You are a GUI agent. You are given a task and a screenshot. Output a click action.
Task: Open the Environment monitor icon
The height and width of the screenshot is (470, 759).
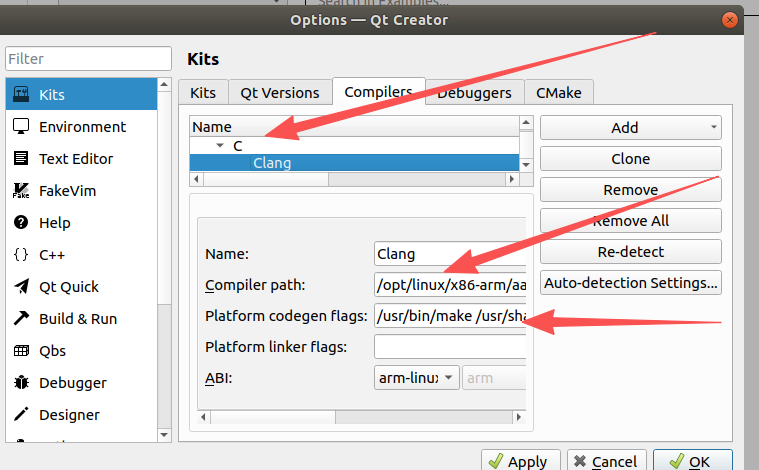[x=21, y=126]
